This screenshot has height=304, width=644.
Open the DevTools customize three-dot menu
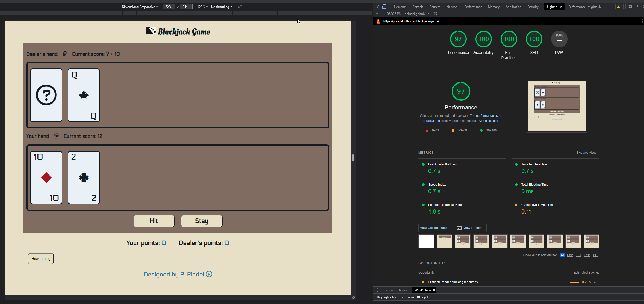click(x=638, y=7)
